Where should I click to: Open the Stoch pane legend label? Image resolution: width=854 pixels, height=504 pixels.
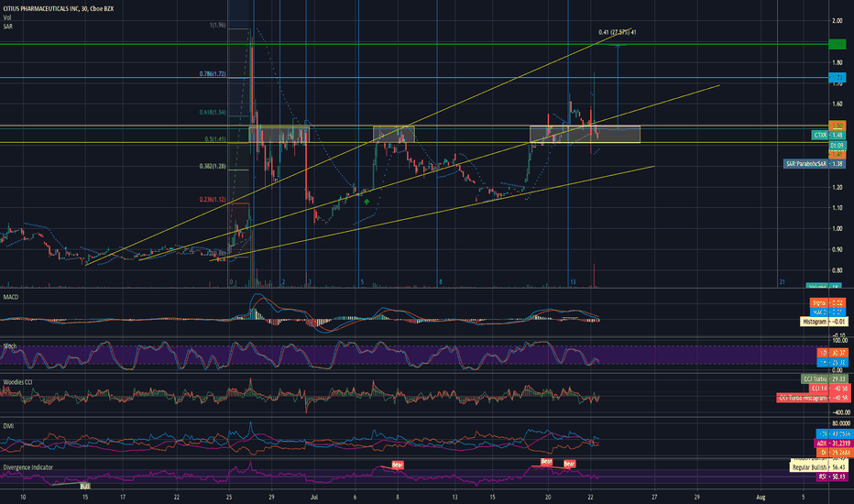(x=10, y=346)
